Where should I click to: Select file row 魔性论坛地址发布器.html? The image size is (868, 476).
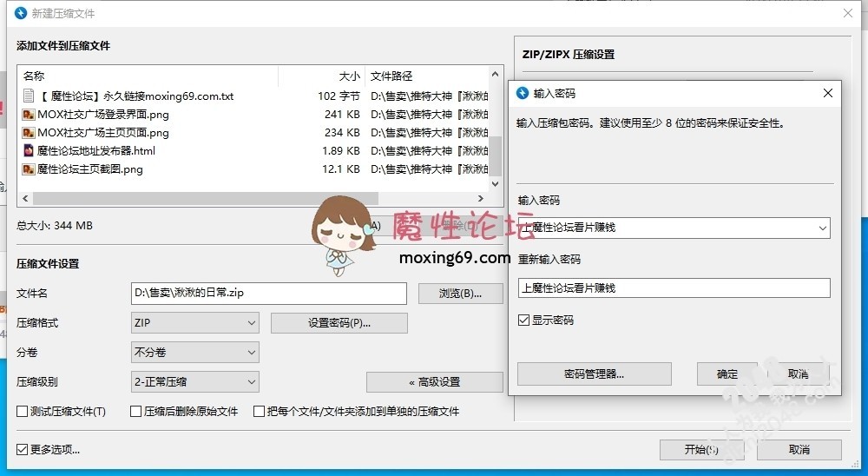coord(254,151)
